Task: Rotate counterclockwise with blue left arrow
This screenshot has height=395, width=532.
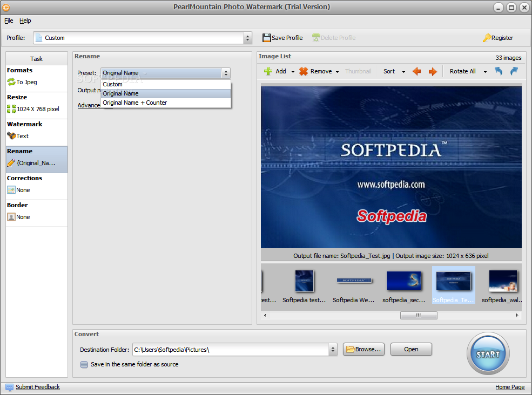Action: (x=498, y=71)
